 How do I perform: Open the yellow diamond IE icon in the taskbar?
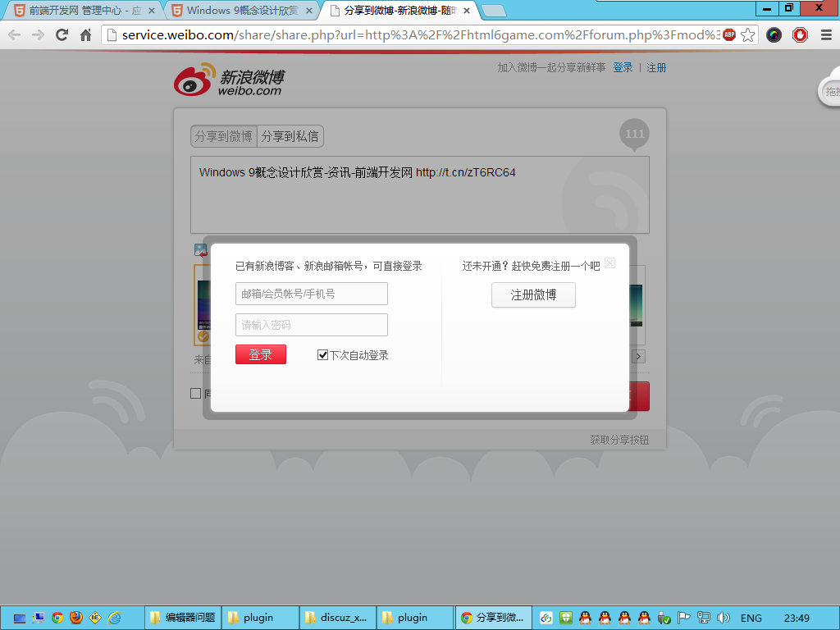tap(95, 619)
